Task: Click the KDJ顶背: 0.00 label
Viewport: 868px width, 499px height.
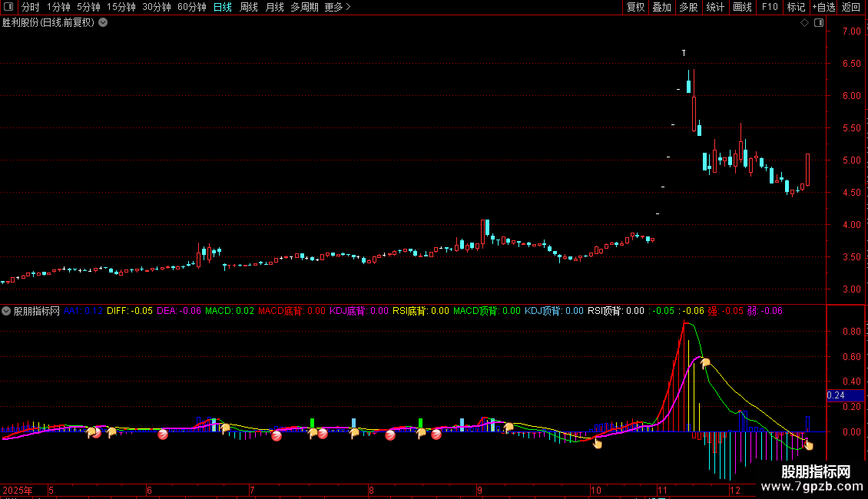Action: click(x=554, y=311)
